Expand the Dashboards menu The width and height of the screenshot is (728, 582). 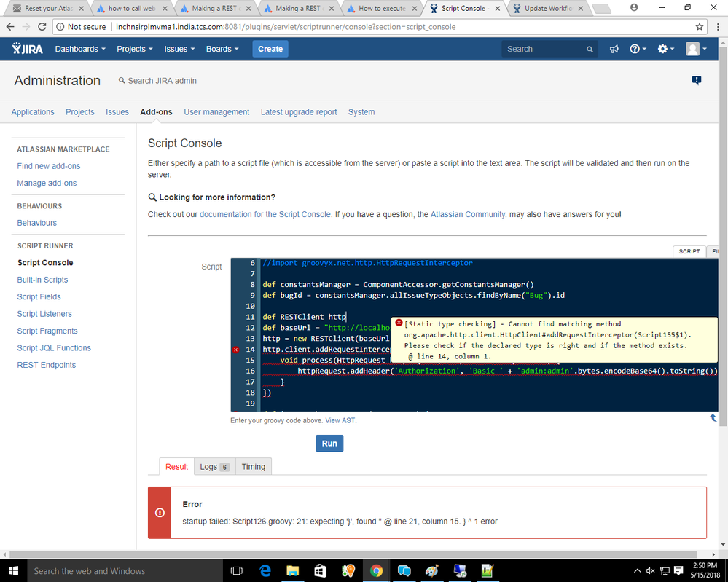click(80, 49)
